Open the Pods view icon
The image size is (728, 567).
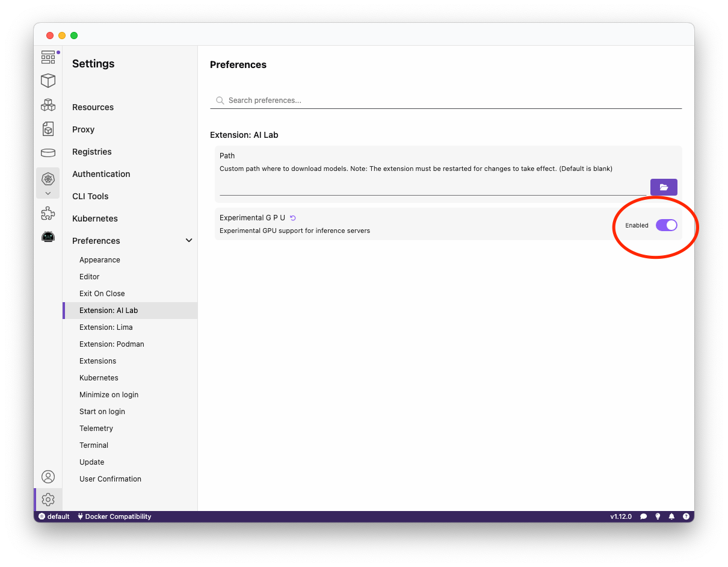(48, 105)
